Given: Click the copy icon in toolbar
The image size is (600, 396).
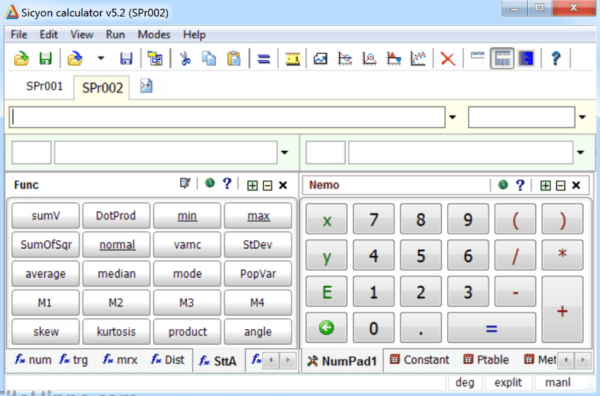Looking at the screenshot, I should coord(209,59).
